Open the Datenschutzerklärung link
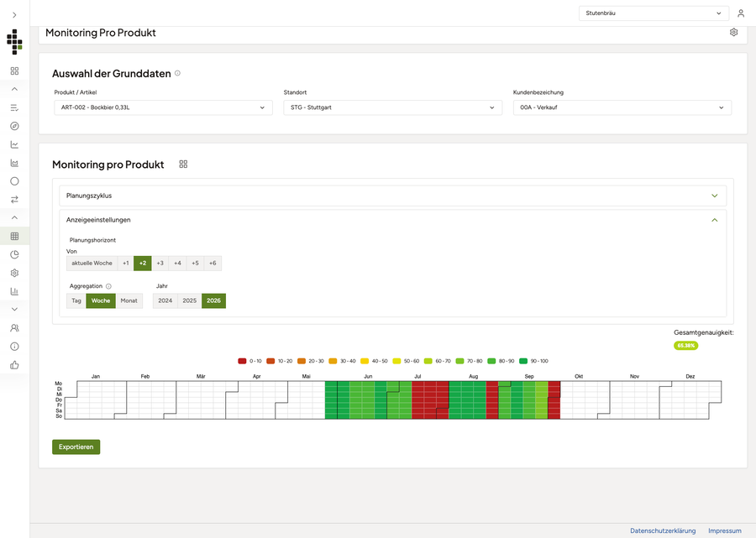 663,530
